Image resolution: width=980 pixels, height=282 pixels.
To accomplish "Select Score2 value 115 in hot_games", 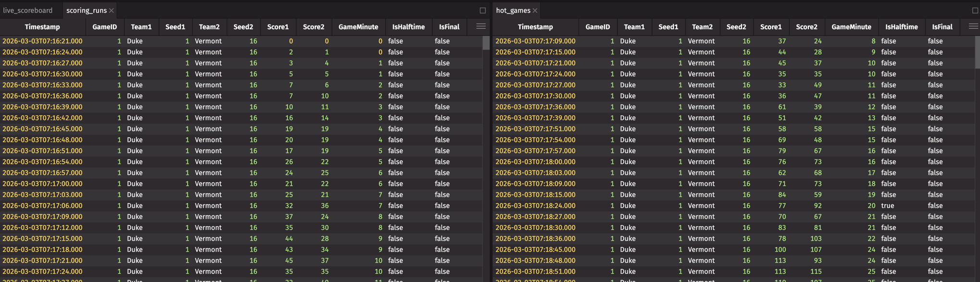I will click(x=815, y=271).
